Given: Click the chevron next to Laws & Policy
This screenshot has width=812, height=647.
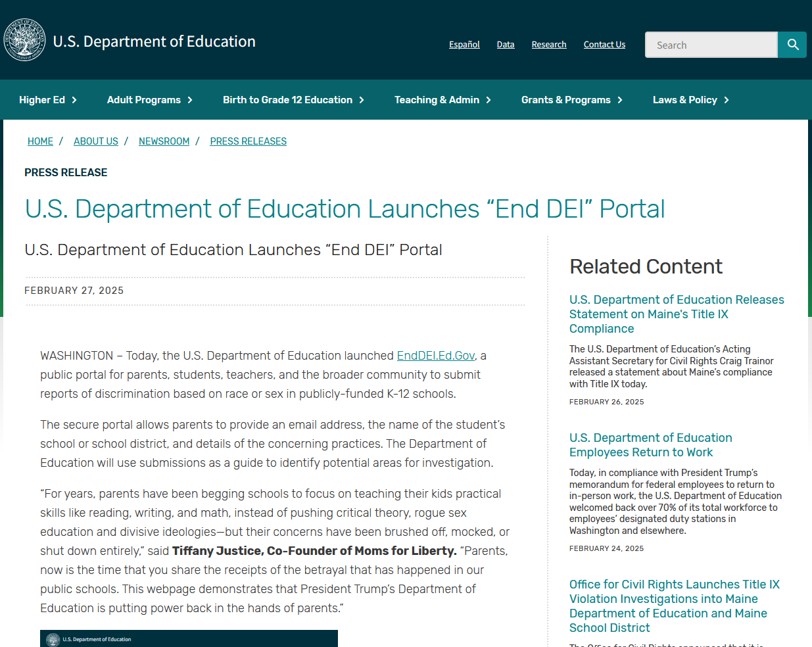Looking at the screenshot, I should click(x=727, y=100).
